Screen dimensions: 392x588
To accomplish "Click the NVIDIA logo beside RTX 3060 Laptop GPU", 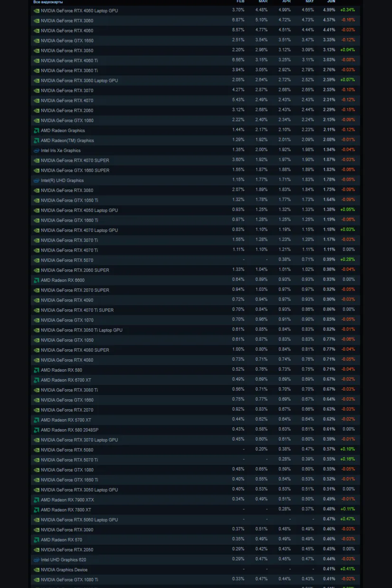I will click(x=37, y=80).
